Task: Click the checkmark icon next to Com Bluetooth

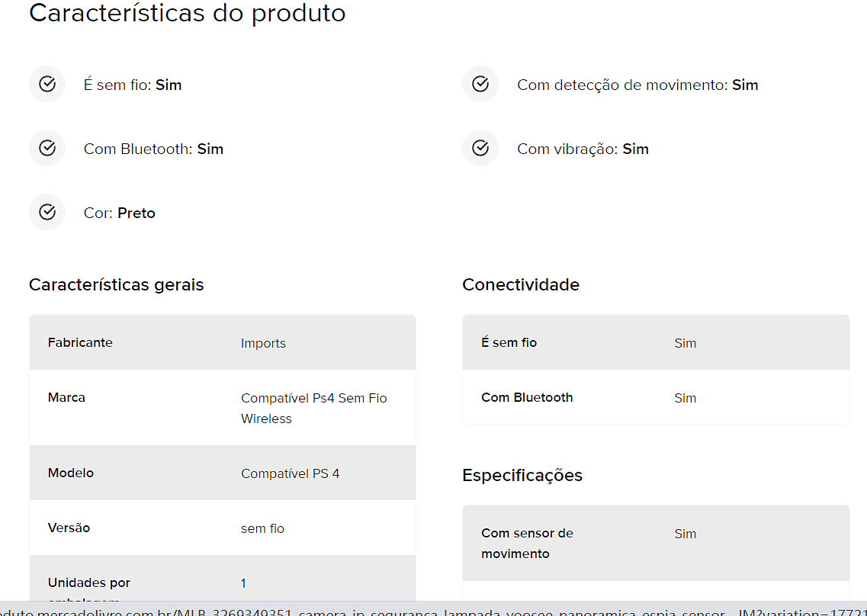Action: point(47,148)
